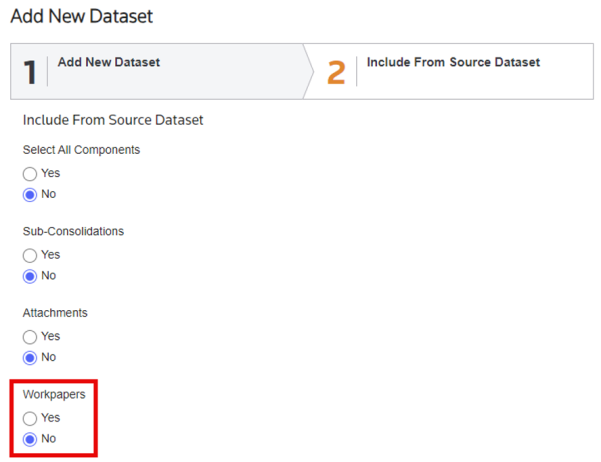
Task: Set Attachments to No
Action: point(30,357)
